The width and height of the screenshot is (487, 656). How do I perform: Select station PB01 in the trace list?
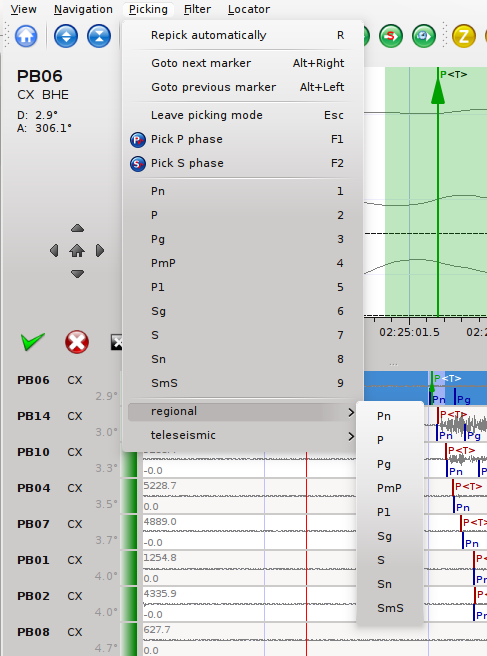tap(33, 560)
